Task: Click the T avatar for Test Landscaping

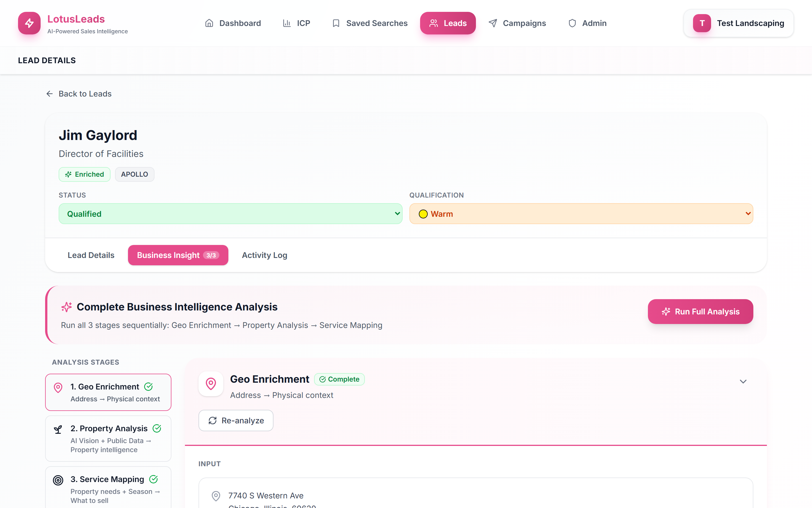Action: 702,23
